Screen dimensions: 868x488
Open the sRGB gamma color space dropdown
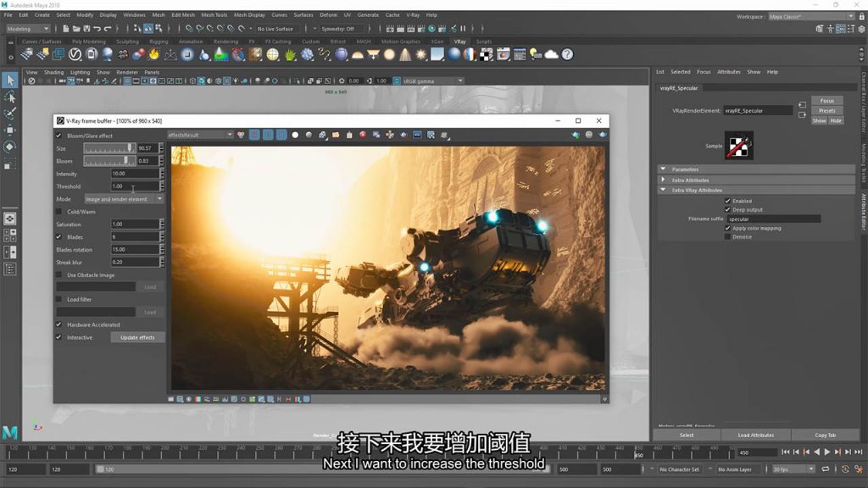tap(433, 80)
